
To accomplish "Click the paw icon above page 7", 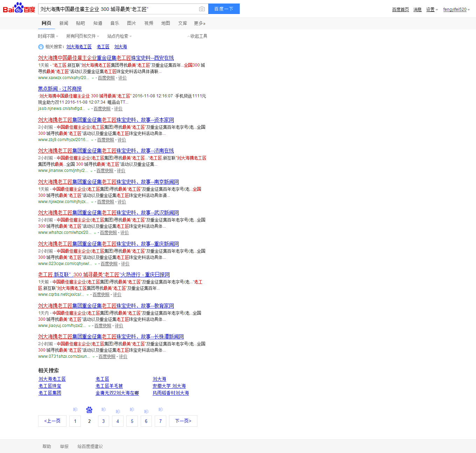I will point(161,410).
